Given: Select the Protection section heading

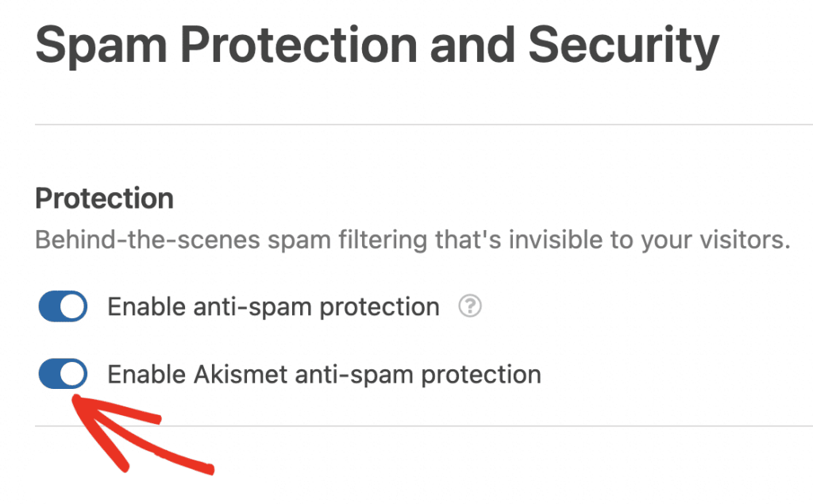Looking at the screenshot, I should point(104,198).
